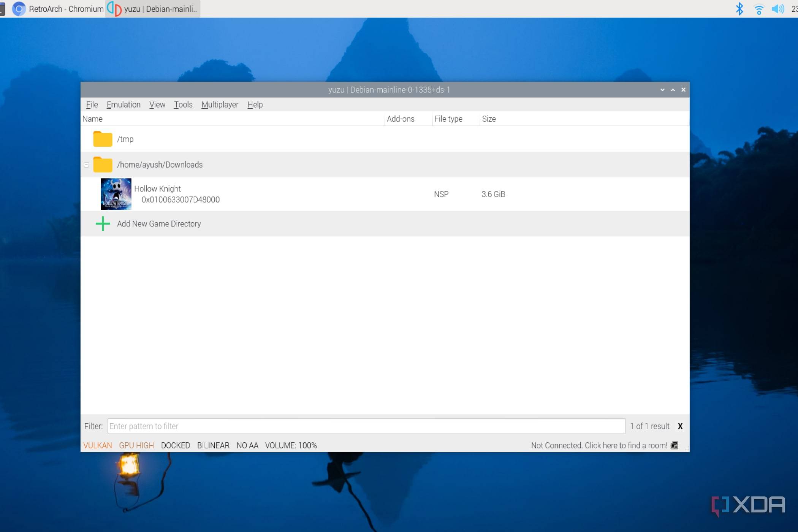798x532 pixels.
Task: Clear the filter with the X button
Action: coord(680,426)
